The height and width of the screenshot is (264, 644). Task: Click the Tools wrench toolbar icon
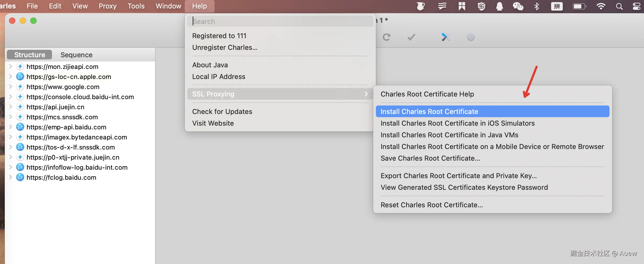tap(445, 37)
